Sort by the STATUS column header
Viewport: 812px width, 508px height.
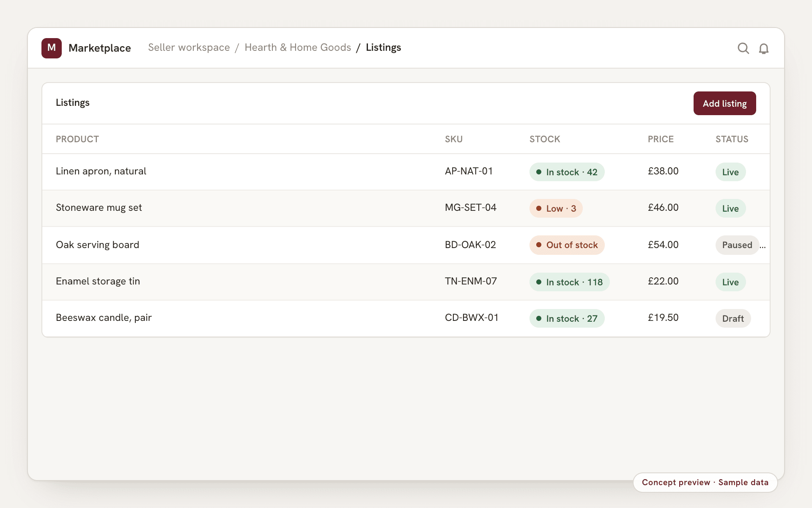pyautogui.click(x=732, y=139)
